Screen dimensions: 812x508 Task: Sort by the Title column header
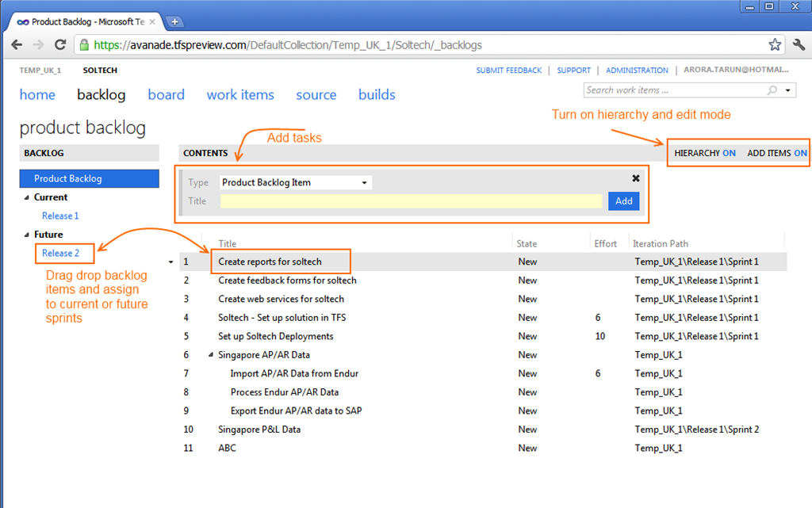point(228,243)
